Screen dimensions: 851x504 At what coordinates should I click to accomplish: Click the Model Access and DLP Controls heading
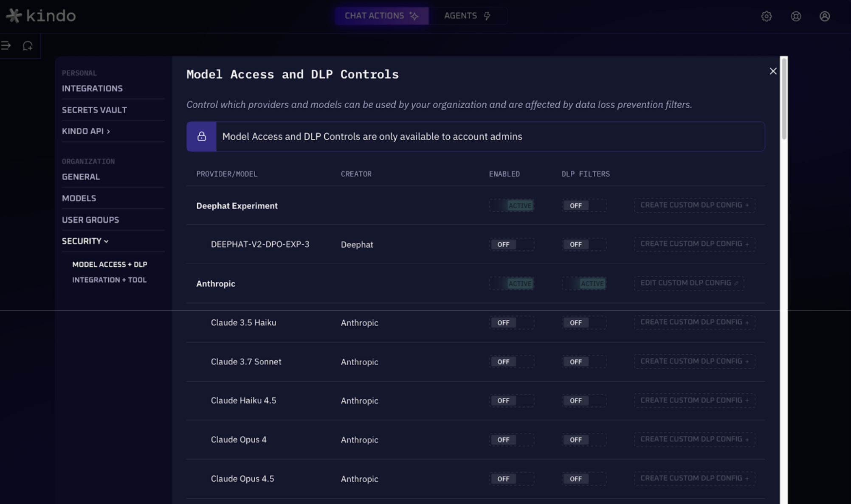click(x=293, y=74)
